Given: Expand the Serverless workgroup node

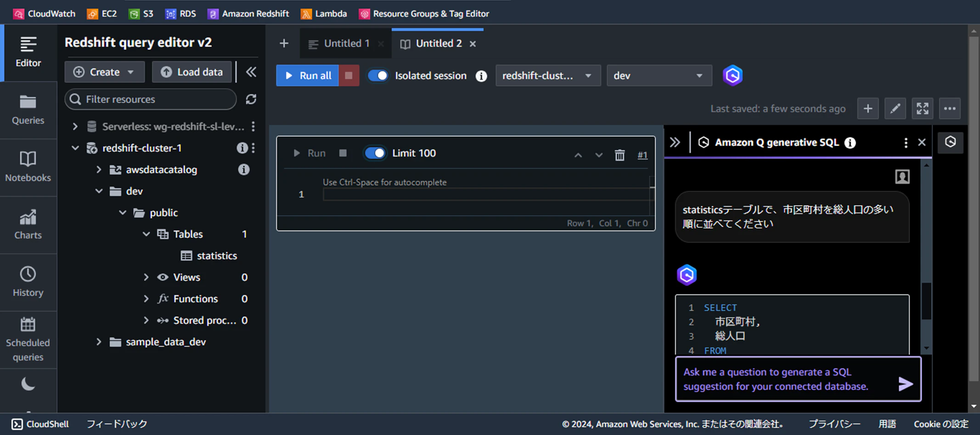Looking at the screenshot, I should coord(75,126).
